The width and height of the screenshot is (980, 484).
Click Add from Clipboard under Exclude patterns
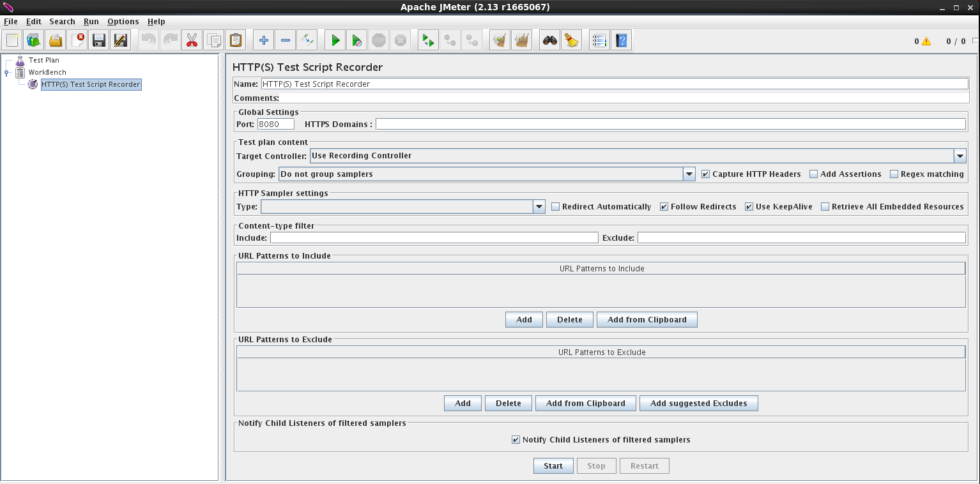[586, 403]
